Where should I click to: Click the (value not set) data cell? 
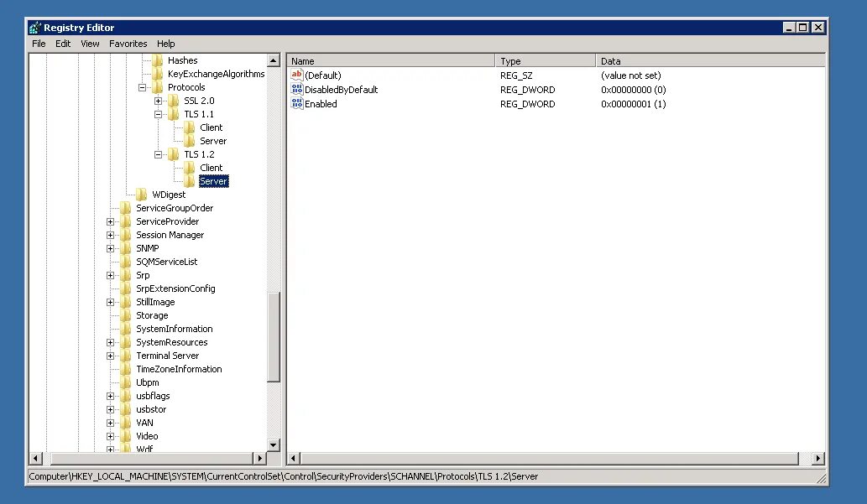click(631, 75)
